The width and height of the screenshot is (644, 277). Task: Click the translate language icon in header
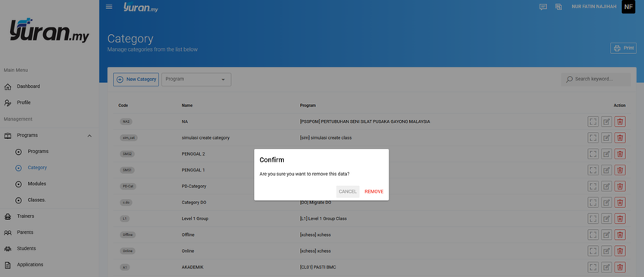click(558, 7)
